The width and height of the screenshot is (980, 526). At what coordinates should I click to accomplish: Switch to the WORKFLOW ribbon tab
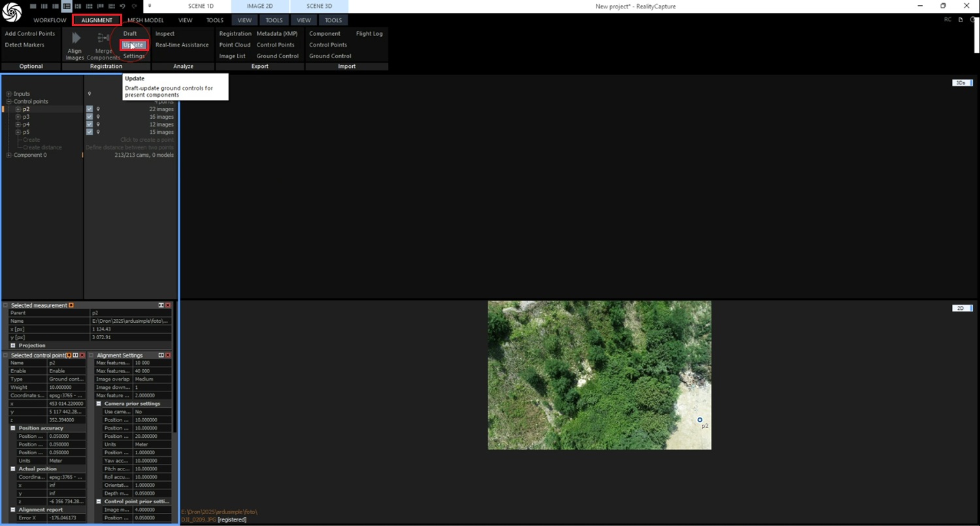point(50,20)
